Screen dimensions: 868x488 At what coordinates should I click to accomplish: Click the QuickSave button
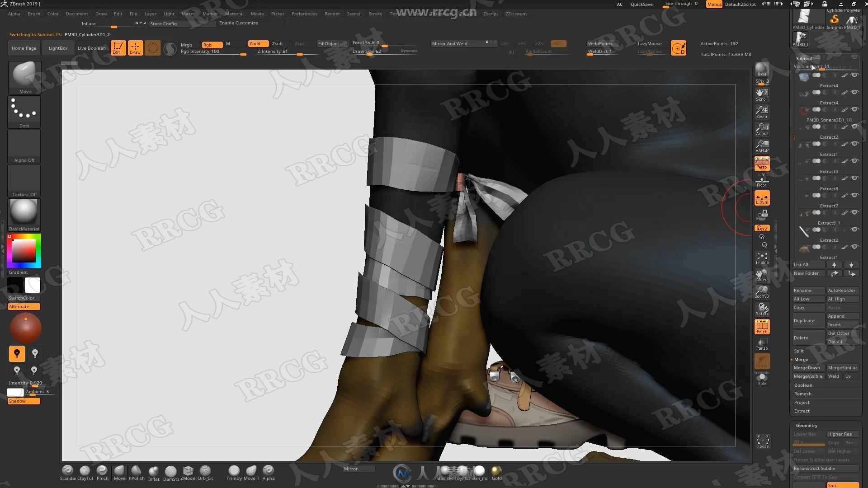[x=642, y=4]
